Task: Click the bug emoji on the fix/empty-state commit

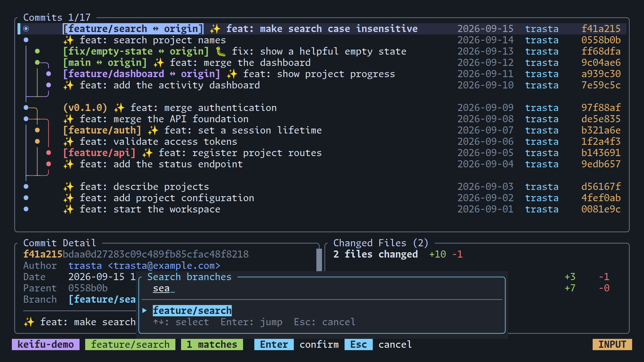Action: (x=221, y=51)
